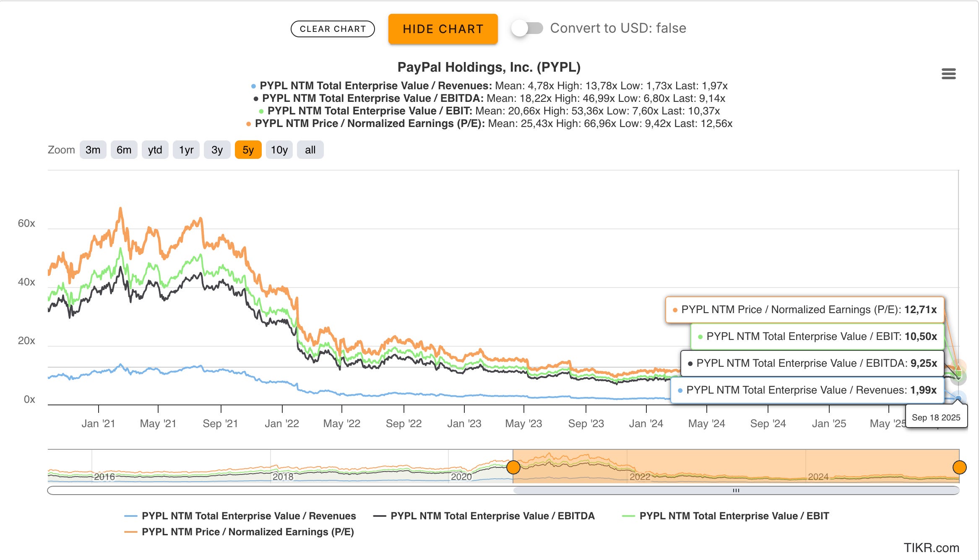This screenshot has width=979, height=560.
Task: Click the navigator scrollbar grip
Action: (736, 490)
